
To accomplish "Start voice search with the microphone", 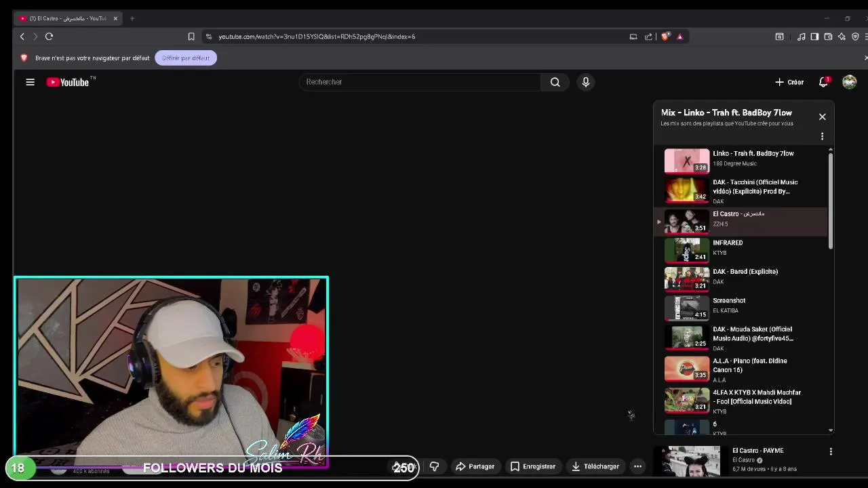I will (x=586, y=82).
